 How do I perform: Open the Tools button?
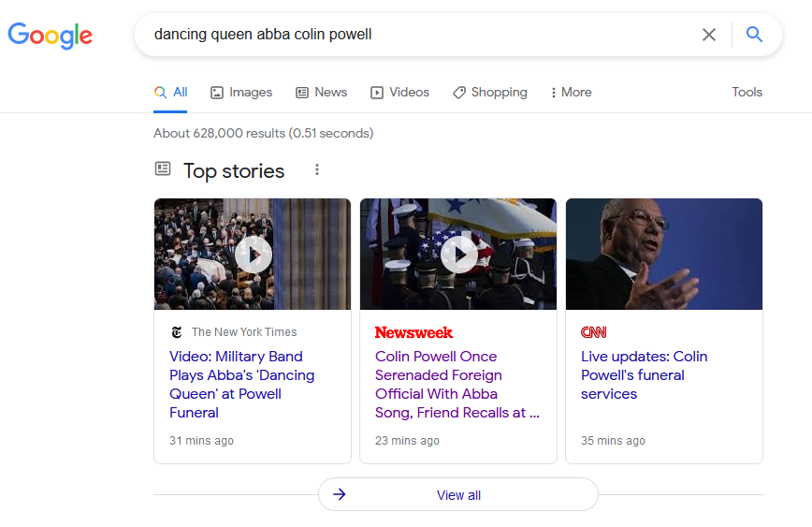tap(747, 93)
